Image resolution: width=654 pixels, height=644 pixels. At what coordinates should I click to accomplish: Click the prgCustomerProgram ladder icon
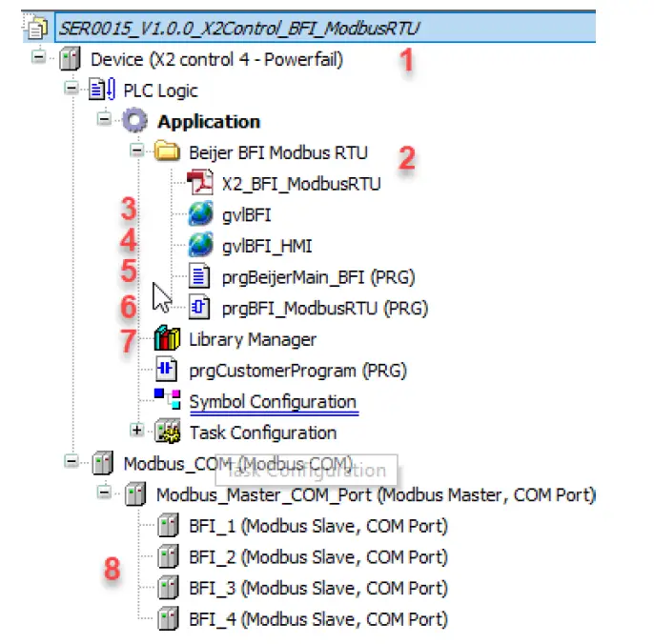point(167,370)
